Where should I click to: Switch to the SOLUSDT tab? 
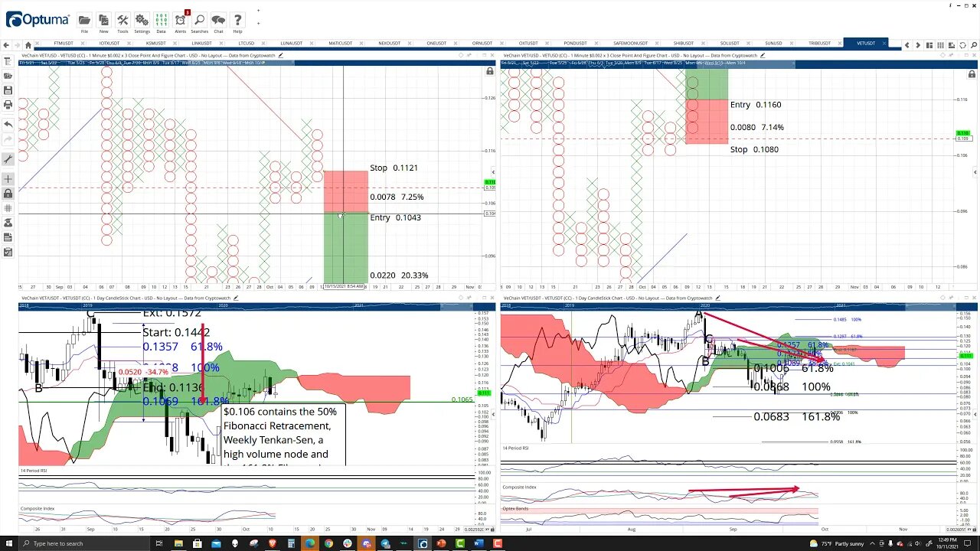pos(730,44)
